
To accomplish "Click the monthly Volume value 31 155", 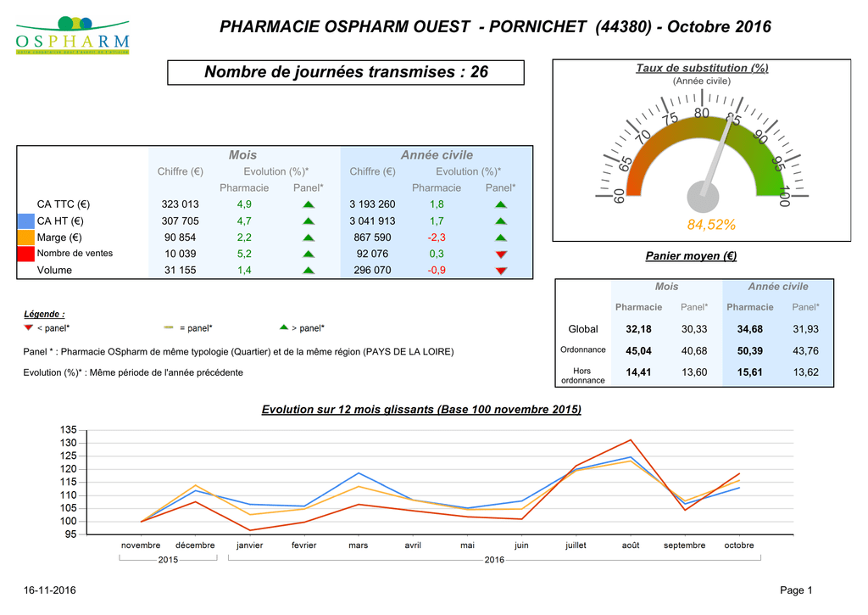I will (x=180, y=271).
